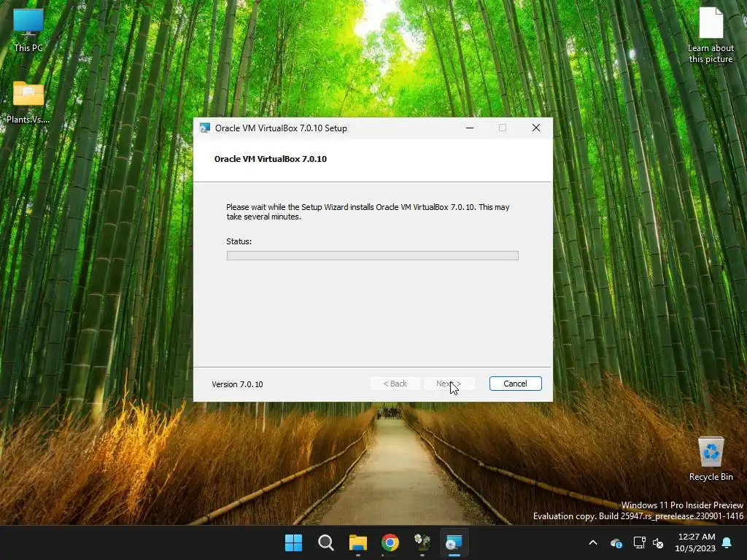Open network settings from the tray
747x560 pixels.
click(639, 542)
